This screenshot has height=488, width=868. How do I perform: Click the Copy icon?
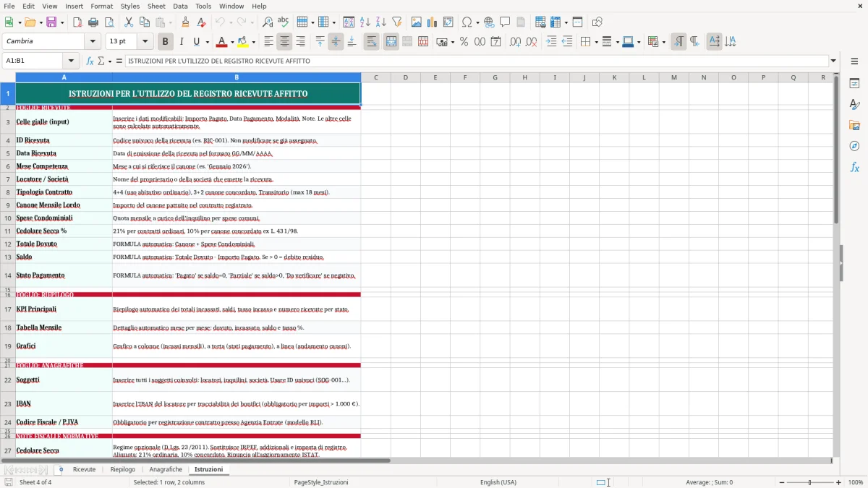coord(143,22)
